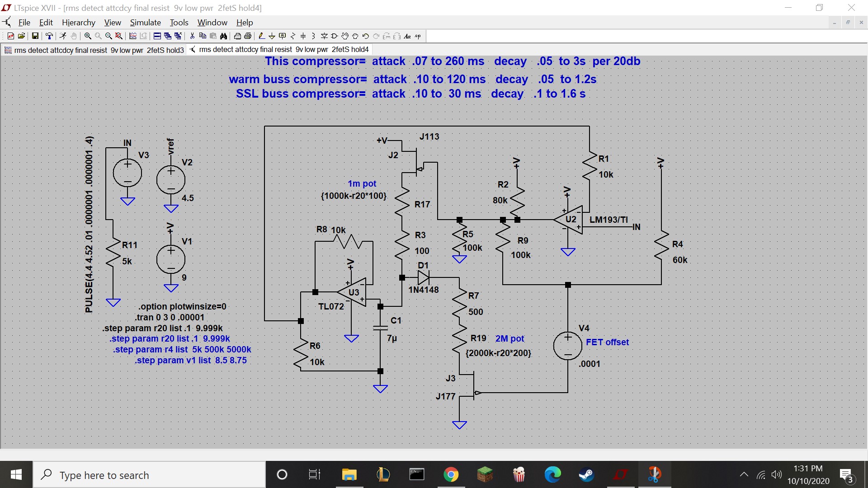
Task: Open the Hierarchy menu
Action: [79, 23]
